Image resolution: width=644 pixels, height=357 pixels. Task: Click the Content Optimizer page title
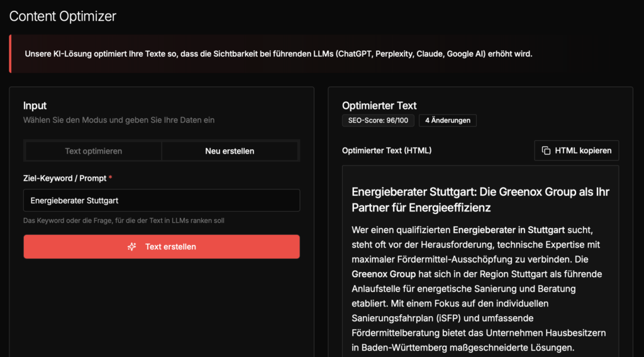point(63,16)
